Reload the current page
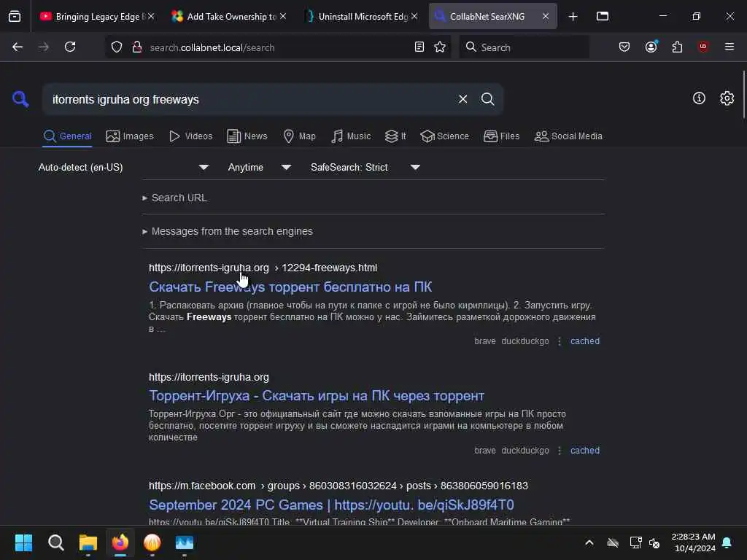The width and height of the screenshot is (747, 560). (x=70, y=47)
